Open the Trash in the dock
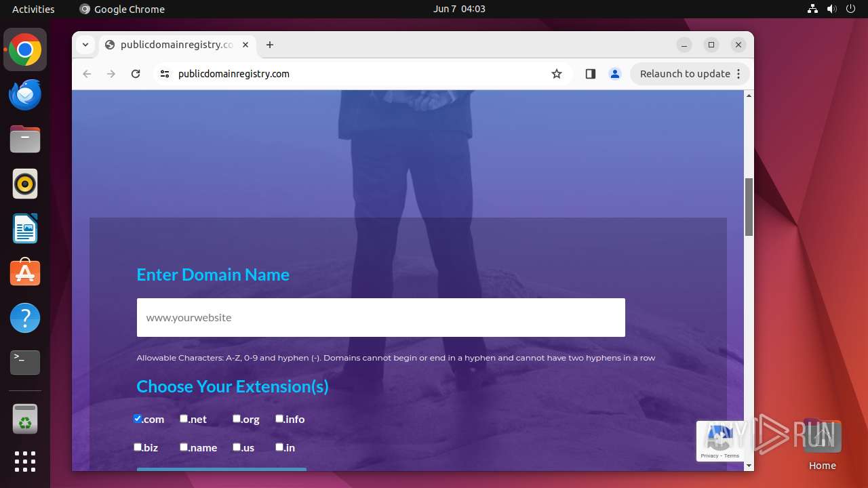The width and height of the screenshot is (868, 488). click(x=25, y=419)
